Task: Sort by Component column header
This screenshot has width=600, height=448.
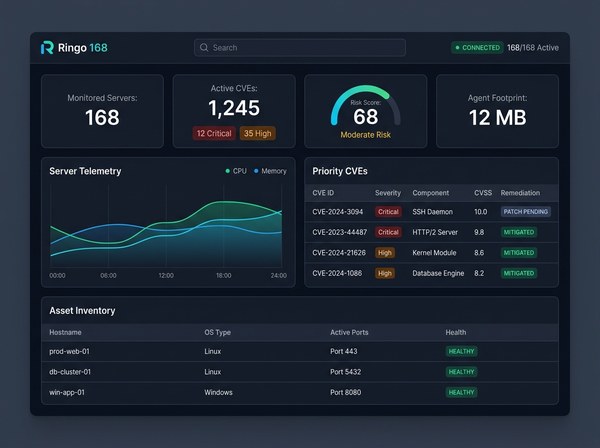Action: click(430, 193)
